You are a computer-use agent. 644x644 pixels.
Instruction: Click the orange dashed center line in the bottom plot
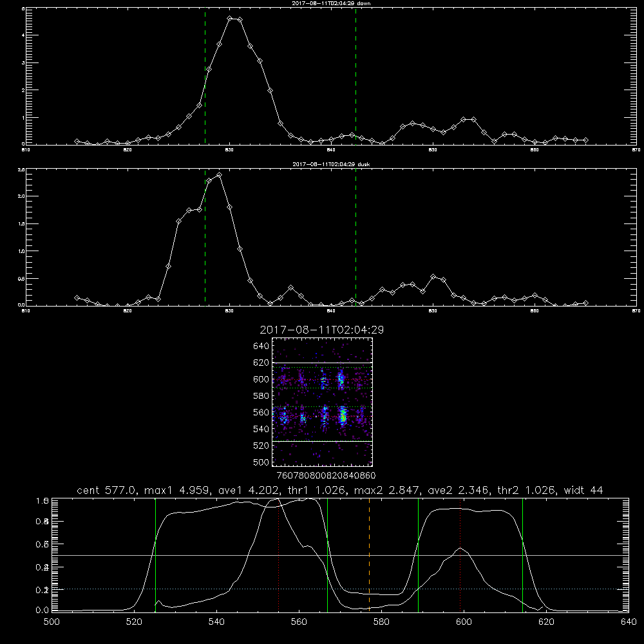coord(369,555)
